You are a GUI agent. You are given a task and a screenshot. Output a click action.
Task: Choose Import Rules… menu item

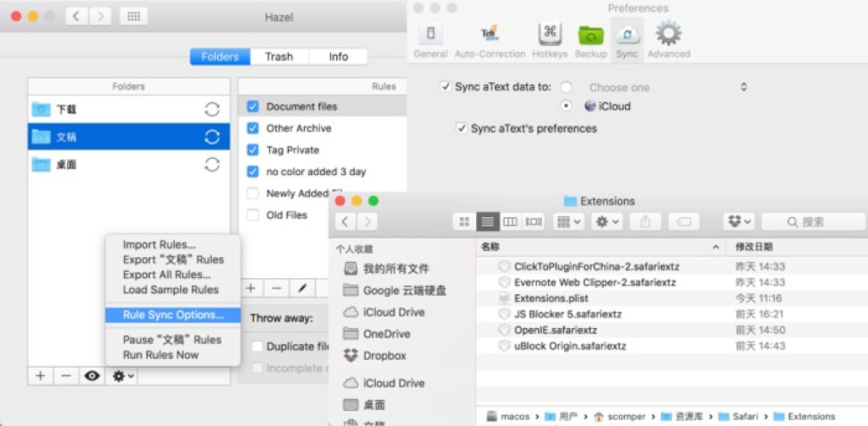pos(173,245)
